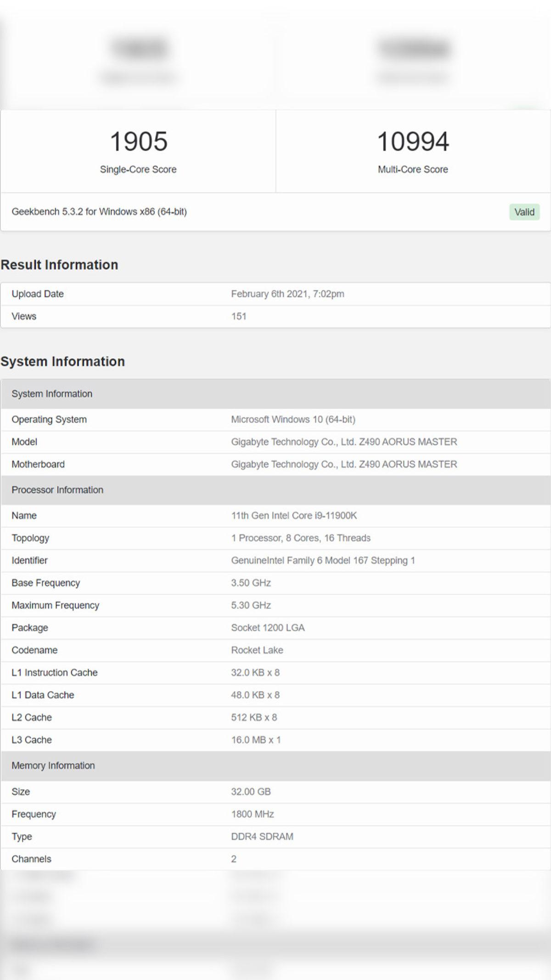Click the Z490 AORUS MASTER value in the Model row
This screenshot has height=980, width=551.
point(344,442)
